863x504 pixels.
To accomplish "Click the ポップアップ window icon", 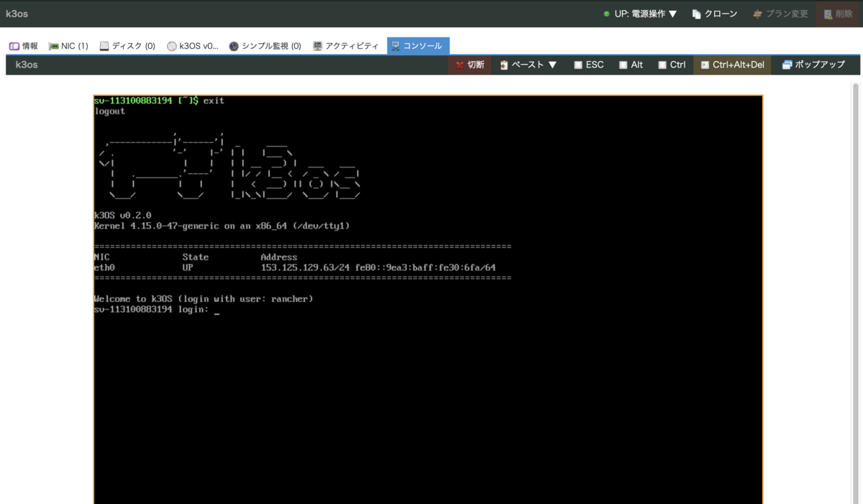I will tap(787, 65).
